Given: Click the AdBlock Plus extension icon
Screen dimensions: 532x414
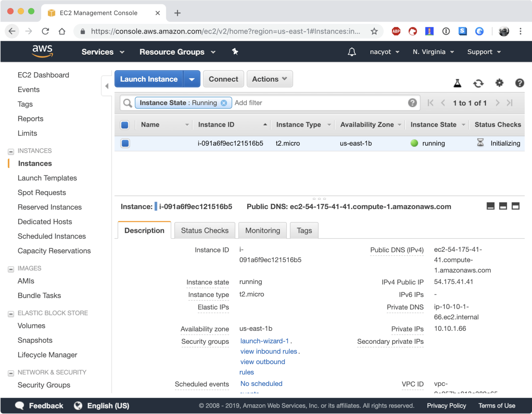Looking at the screenshot, I should coord(396,31).
